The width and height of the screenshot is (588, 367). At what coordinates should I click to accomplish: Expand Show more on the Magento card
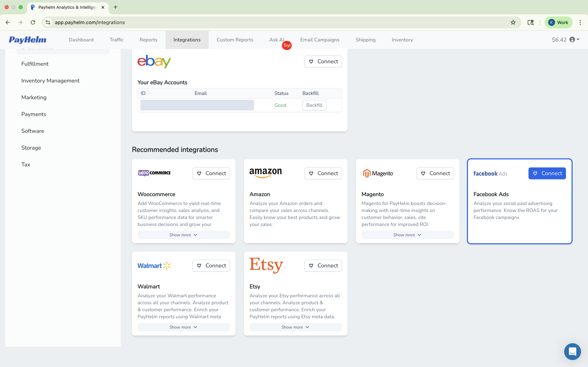(407, 235)
